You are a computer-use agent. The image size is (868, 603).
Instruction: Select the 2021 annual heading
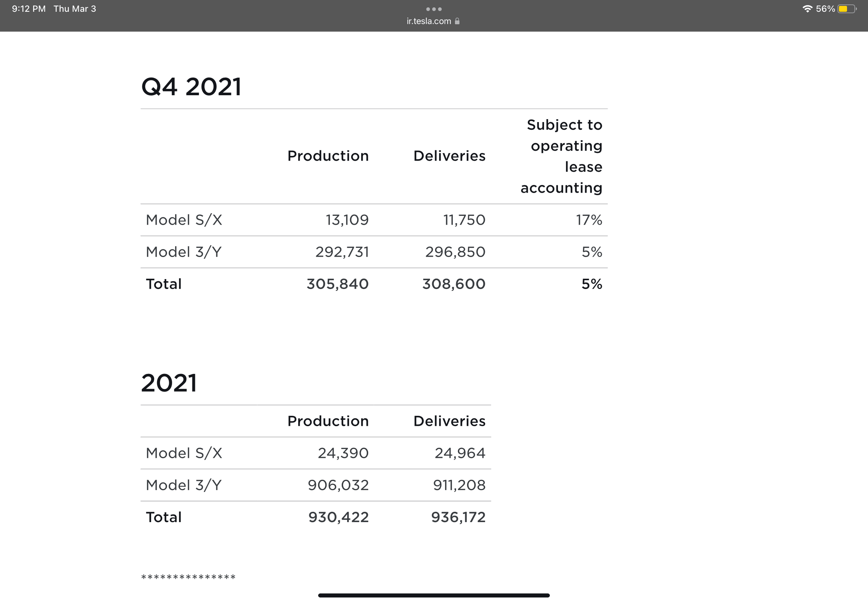(x=169, y=383)
